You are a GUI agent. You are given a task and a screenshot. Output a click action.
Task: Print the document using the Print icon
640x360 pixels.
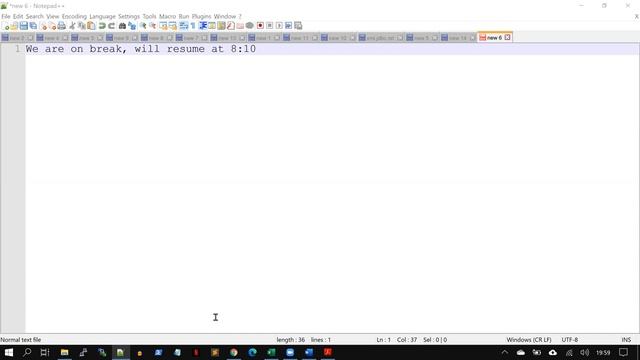(62, 26)
